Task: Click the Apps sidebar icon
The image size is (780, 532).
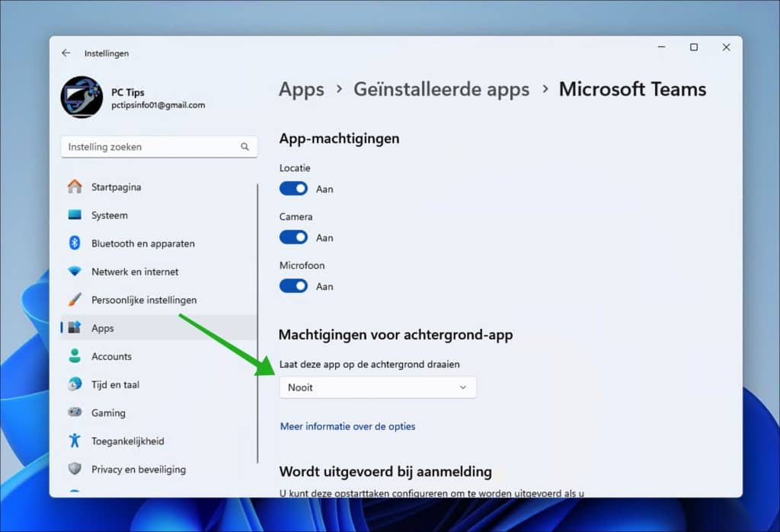Action: (75, 328)
